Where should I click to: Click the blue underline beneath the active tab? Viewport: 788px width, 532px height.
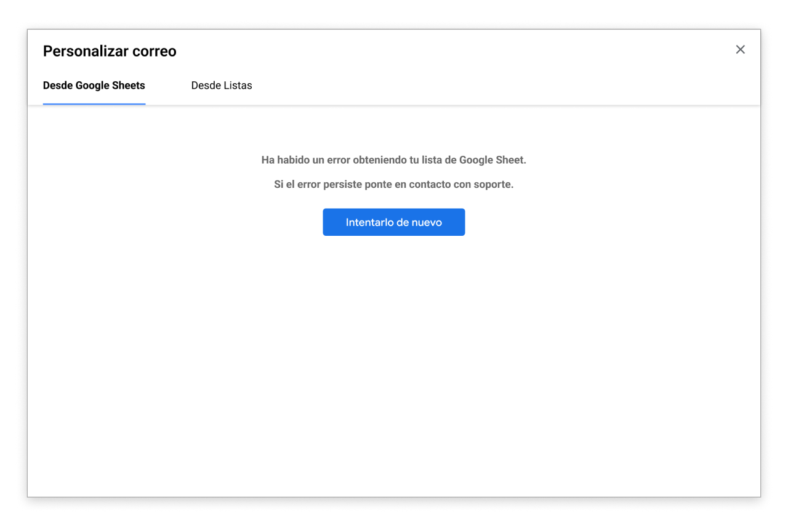[94, 103]
